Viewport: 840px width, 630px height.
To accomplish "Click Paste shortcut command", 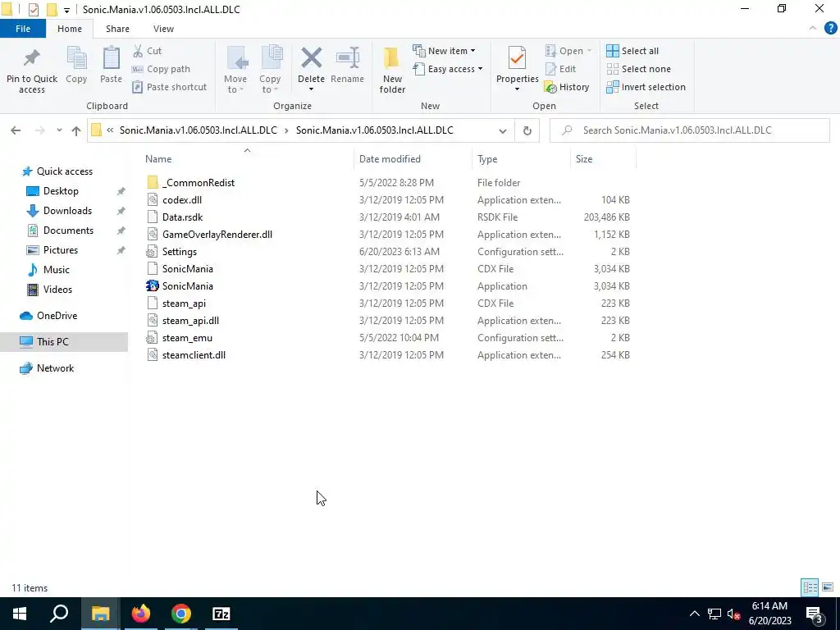I will [x=169, y=87].
